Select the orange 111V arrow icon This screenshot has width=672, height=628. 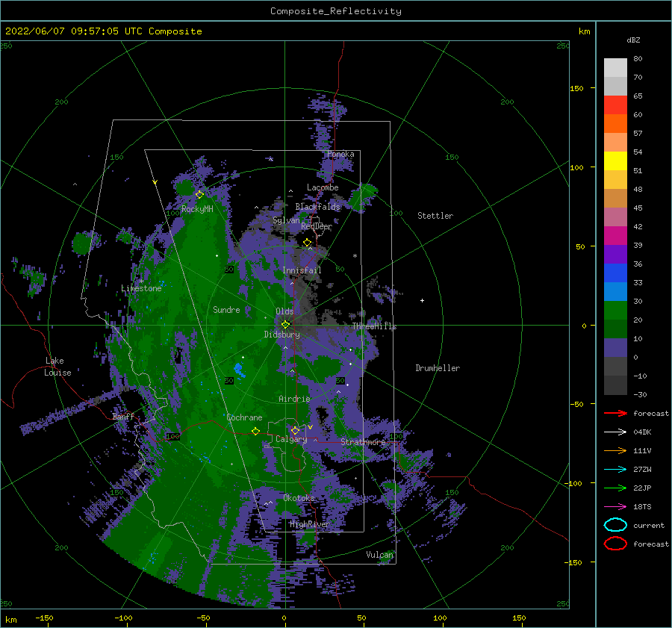click(615, 450)
